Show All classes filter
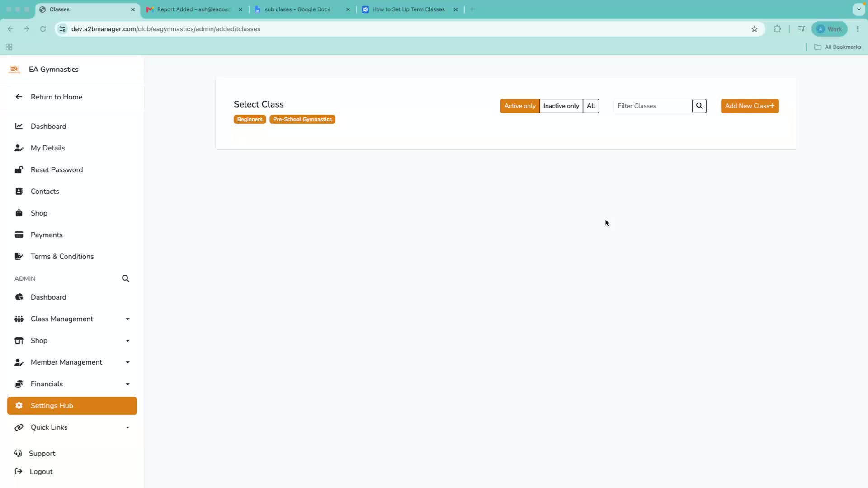 point(591,106)
